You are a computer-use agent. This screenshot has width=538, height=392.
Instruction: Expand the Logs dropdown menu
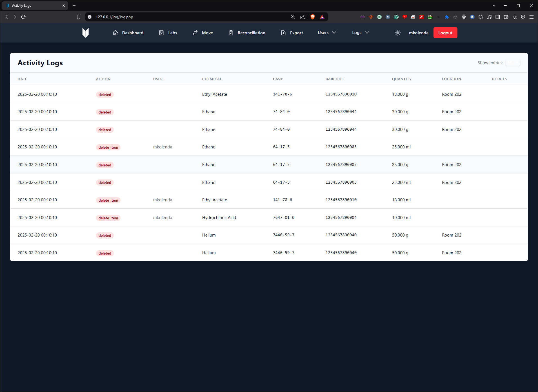pos(360,33)
